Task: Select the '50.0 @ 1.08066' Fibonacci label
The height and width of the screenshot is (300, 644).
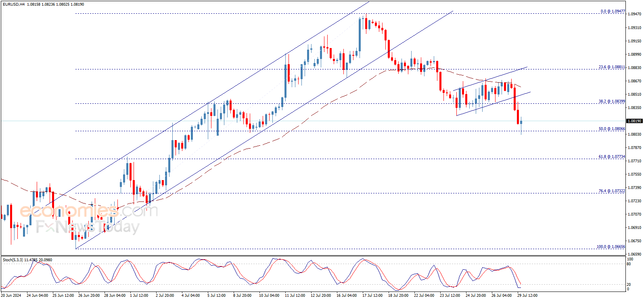Action: pos(612,129)
